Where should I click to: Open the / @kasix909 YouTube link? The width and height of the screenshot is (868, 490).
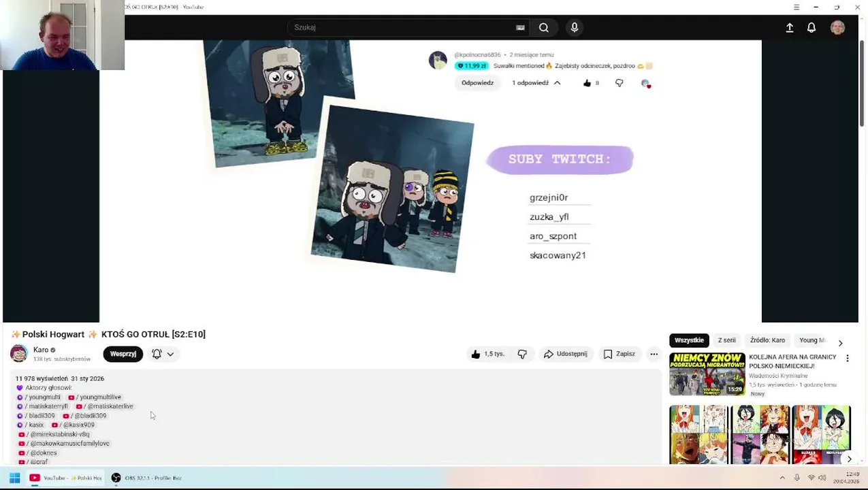click(x=74, y=425)
